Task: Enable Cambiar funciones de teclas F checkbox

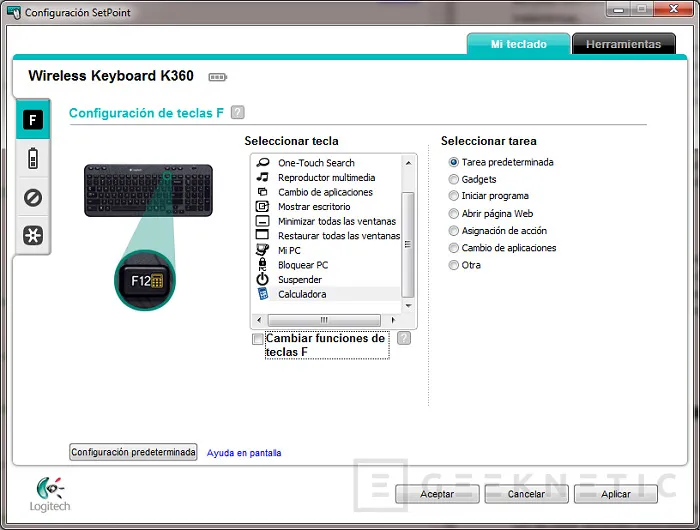Action: (258, 339)
